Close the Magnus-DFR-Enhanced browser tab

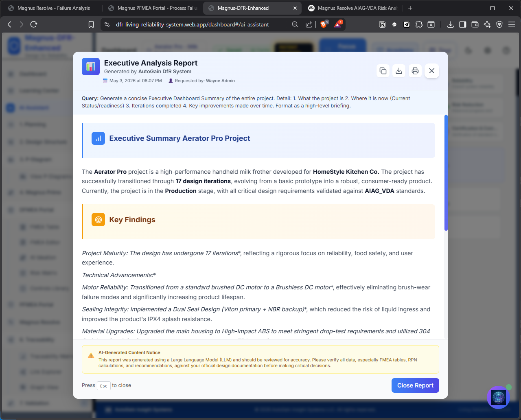[295, 8]
